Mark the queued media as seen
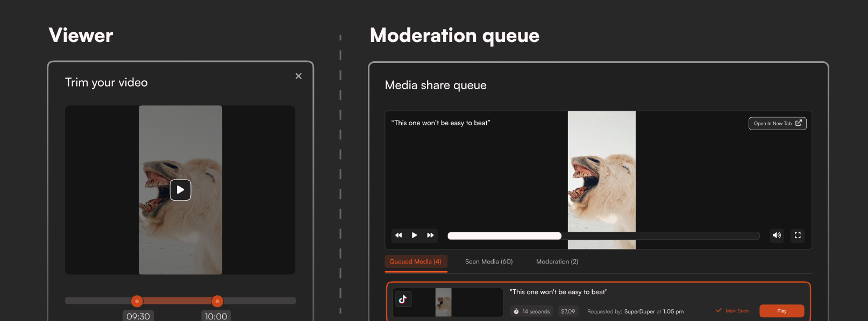The image size is (868, 321). (x=732, y=311)
